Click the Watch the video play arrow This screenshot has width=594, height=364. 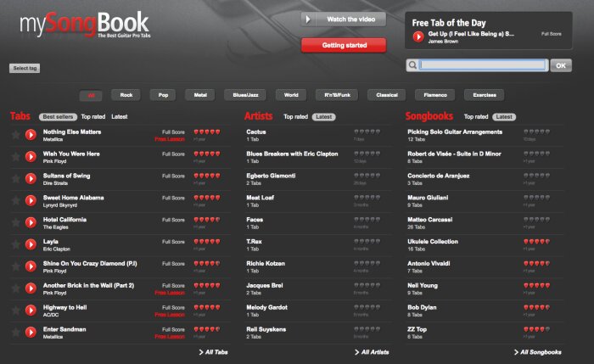[x=308, y=19]
